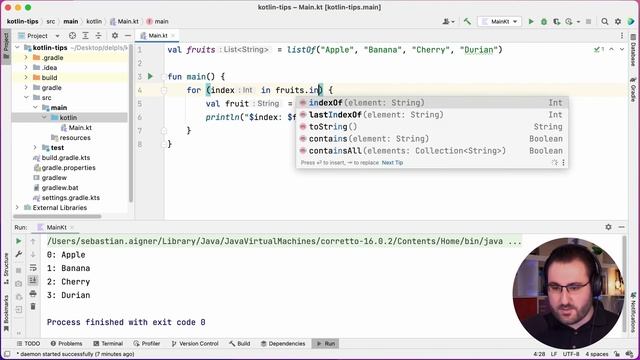The image size is (640, 360).
Task: Click the Profile run icon in the toolbar
Action: (x=569, y=22)
